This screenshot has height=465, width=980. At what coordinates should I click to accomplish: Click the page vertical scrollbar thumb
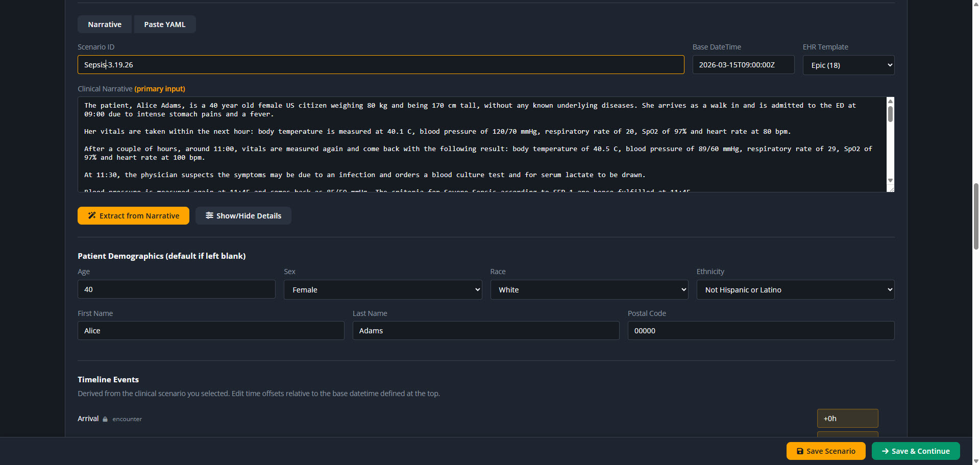point(976,216)
